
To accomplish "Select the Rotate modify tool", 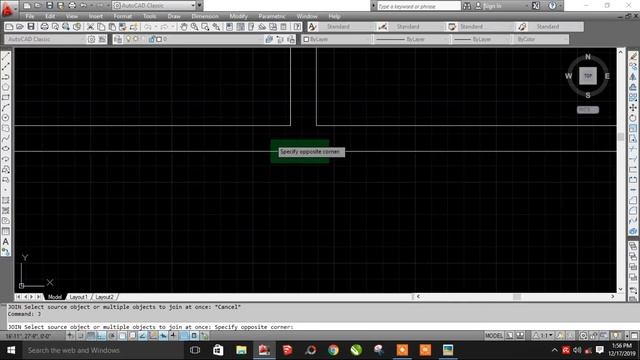I will coord(633,118).
